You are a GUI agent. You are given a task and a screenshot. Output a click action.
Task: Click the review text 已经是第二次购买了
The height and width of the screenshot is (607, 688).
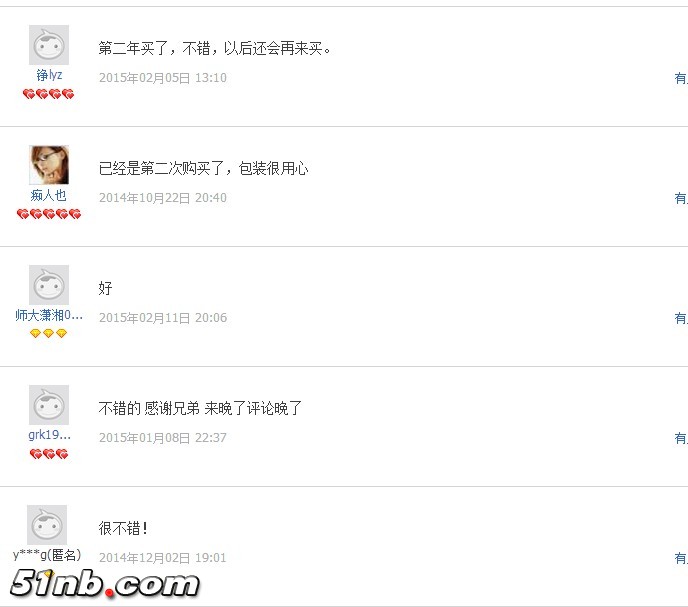[x=161, y=168]
